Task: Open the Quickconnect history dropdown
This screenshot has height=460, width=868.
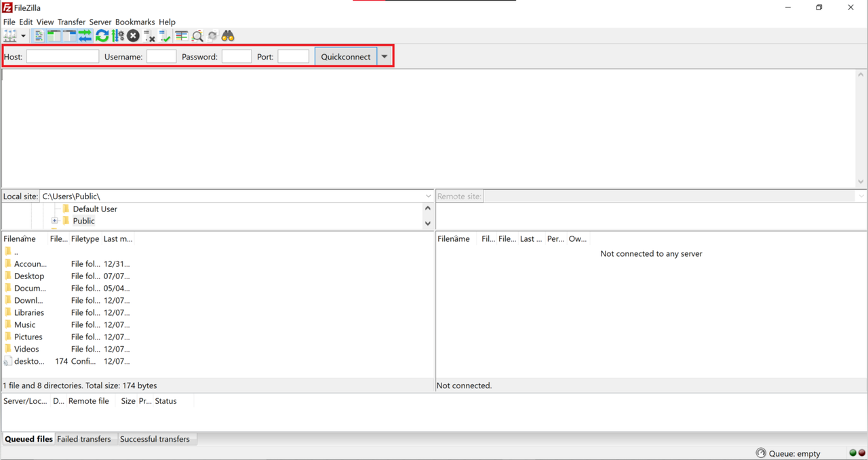Action: pos(384,57)
